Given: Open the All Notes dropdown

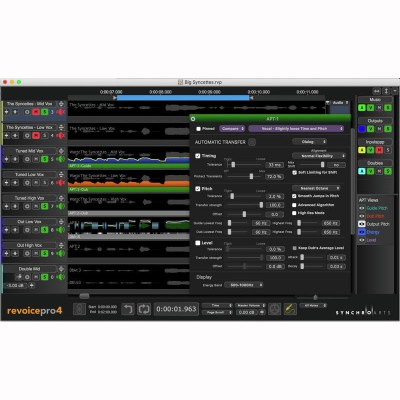Looking at the screenshot, I should [x=313, y=305].
